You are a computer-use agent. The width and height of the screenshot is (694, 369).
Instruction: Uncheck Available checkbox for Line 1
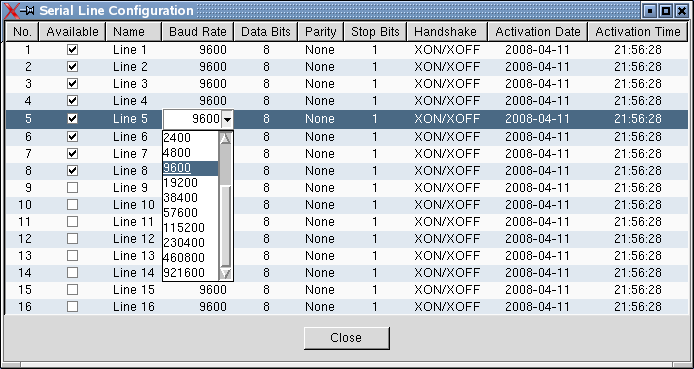tap(72, 50)
